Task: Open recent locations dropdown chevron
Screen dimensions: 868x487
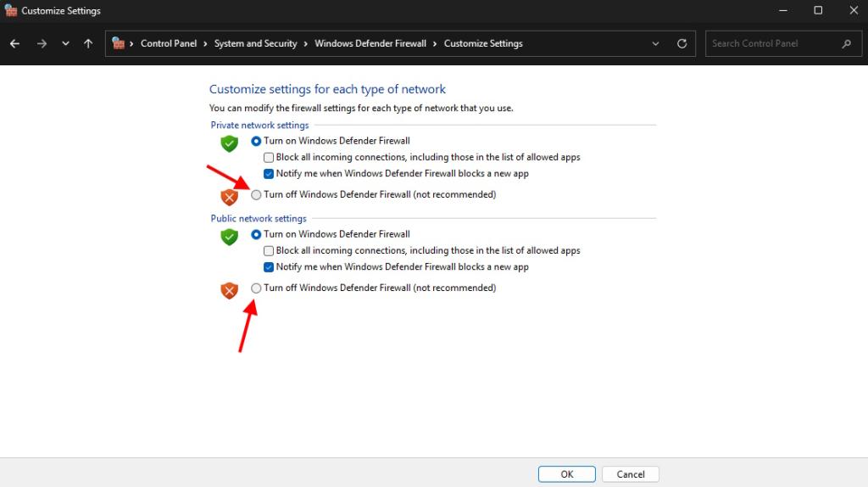Action: [65, 43]
